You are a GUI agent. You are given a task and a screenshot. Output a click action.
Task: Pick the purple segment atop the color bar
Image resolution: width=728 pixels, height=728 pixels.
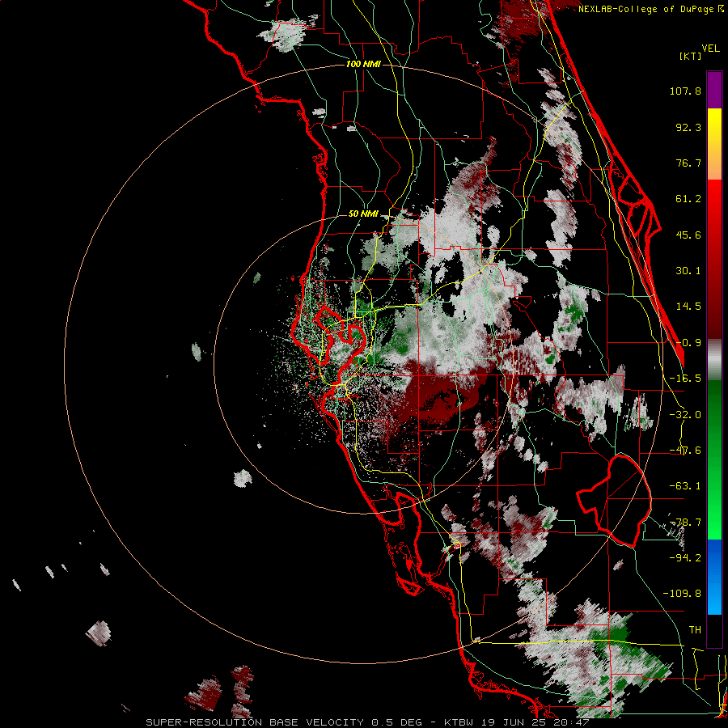714,91
